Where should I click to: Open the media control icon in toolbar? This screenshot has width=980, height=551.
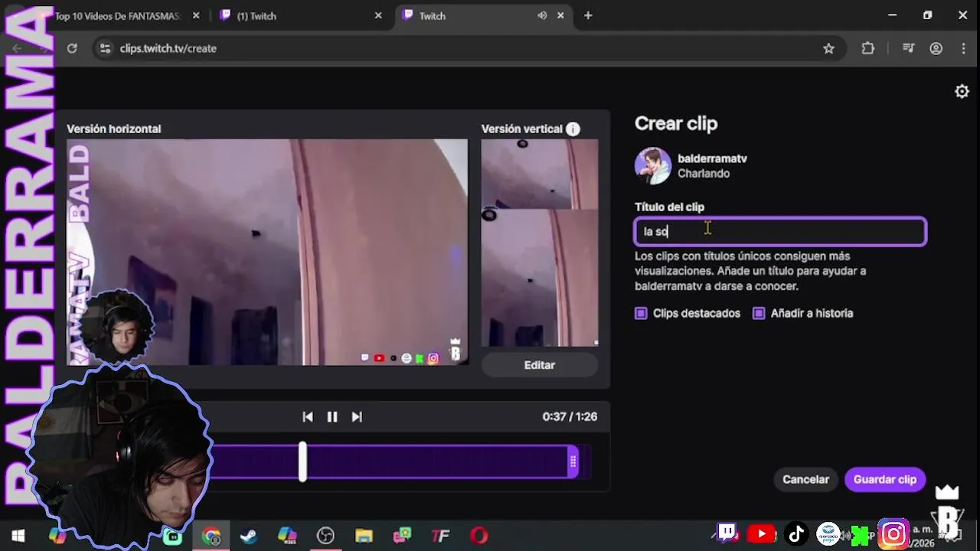pos(909,48)
